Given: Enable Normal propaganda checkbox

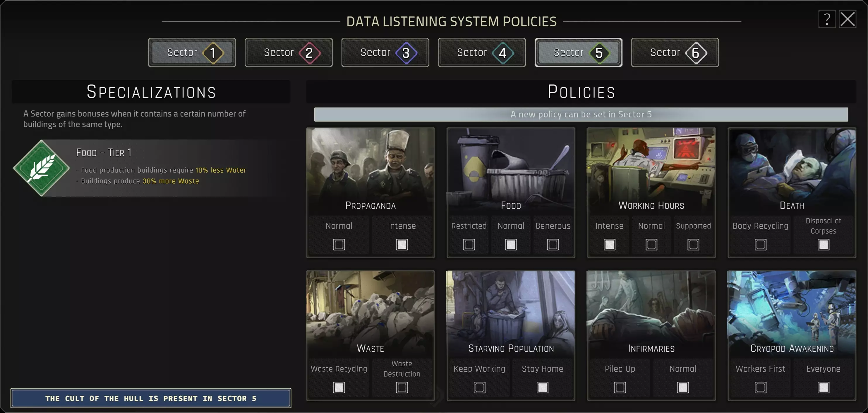Looking at the screenshot, I should 339,244.
